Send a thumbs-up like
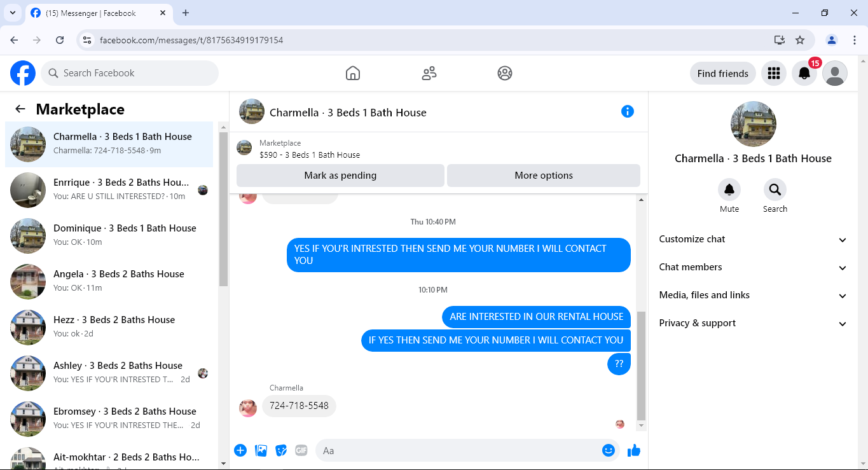 (634, 450)
